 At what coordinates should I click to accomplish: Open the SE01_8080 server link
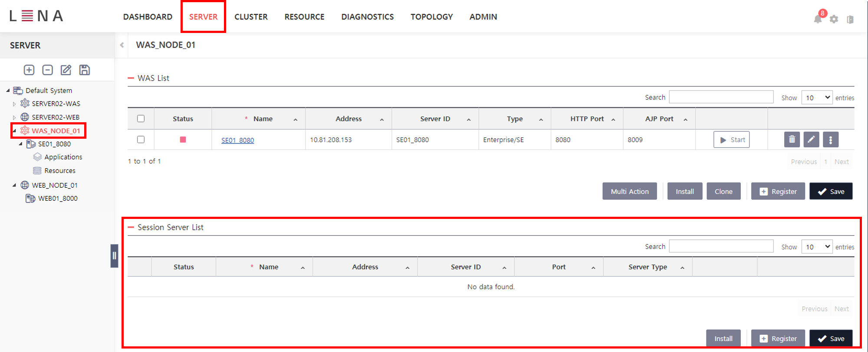[237, 140]
